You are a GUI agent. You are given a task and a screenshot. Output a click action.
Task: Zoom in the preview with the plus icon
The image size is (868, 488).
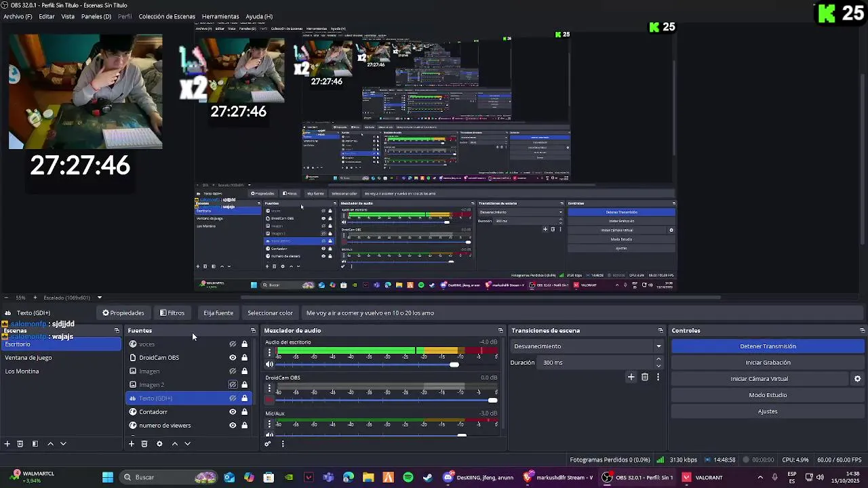(x=35, y=298)
